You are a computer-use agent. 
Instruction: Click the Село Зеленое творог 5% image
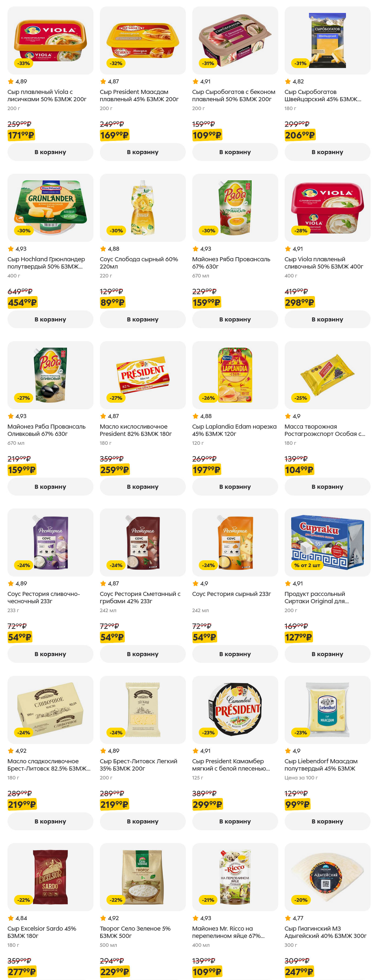142,877
